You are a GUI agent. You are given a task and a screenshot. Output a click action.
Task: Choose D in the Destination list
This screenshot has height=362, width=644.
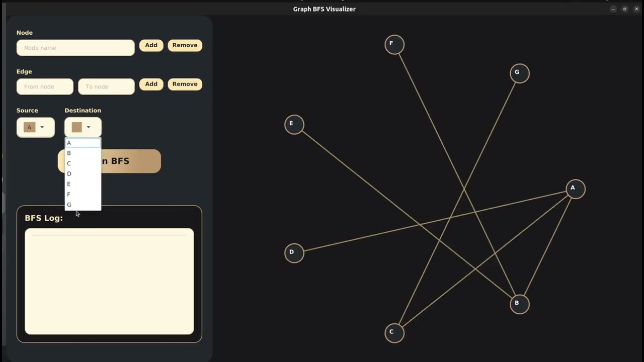[83, 173]
